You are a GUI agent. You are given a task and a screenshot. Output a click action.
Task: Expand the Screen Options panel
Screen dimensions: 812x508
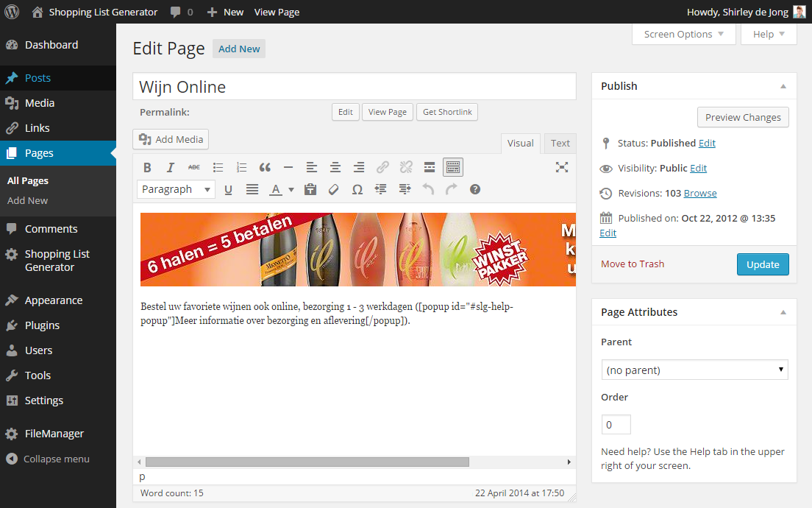point(683,35)
